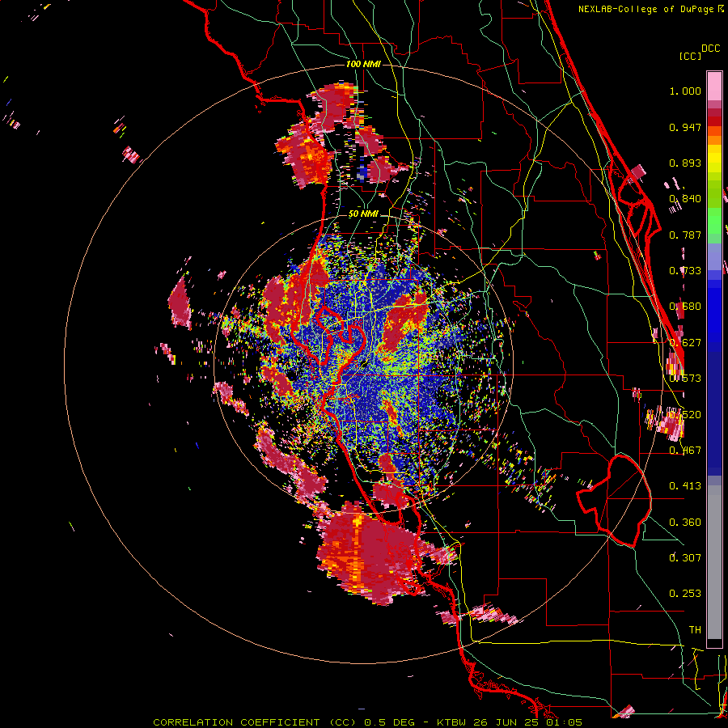The height and width of the screenshot is (728, 728).
Task: Click the DCC product label
Action: point(711,49)
